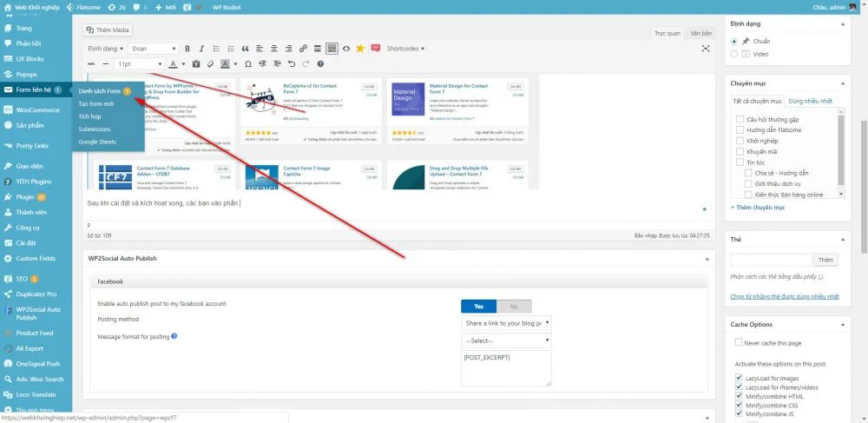Check the Khởi nghiệp category
Image resolution: width=868 pixels, height=423 pixels.
pyautogui.click(x=740, y=140)
